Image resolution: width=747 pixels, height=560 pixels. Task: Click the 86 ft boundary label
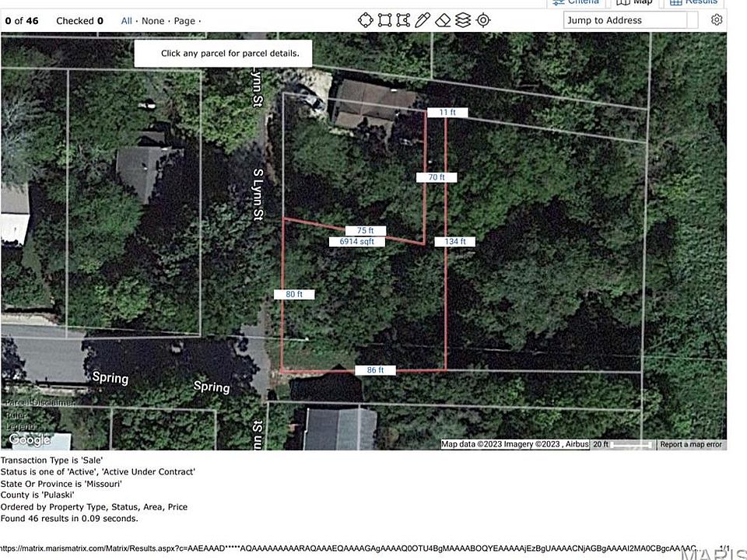[375, 370]
